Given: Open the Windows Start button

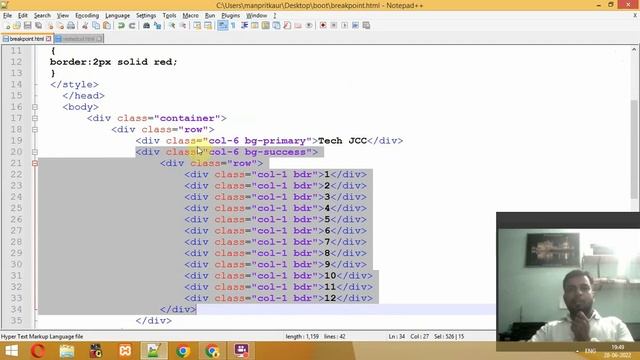Looking at the screenshot, I should point(11,351).
